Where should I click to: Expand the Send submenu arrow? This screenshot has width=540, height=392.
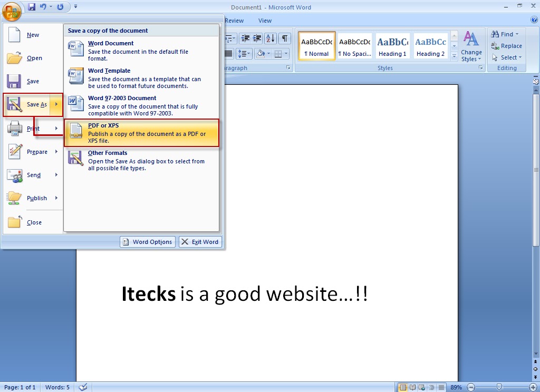click(x=56, y=175)
